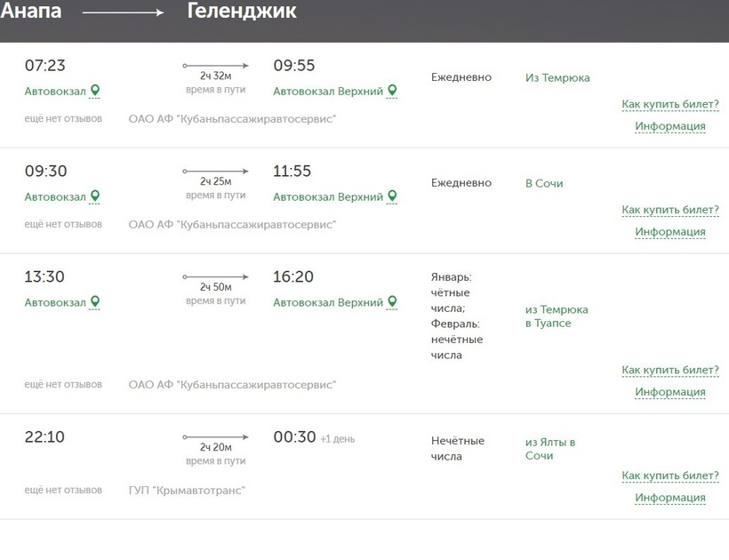Click the 'из Темрюка в Туапсе' route
This screenshot has height=560, width=729.
pos(557,316)
